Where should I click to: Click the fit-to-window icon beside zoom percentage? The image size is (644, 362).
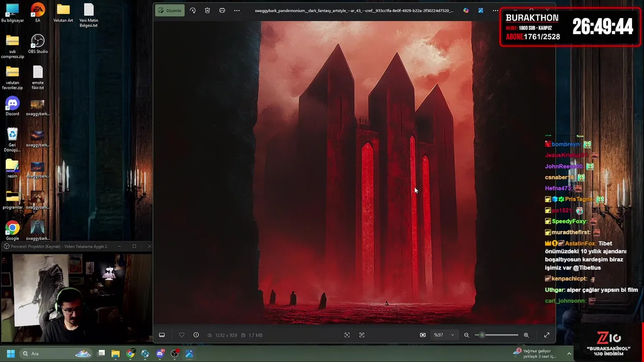(x=423, y=335)
